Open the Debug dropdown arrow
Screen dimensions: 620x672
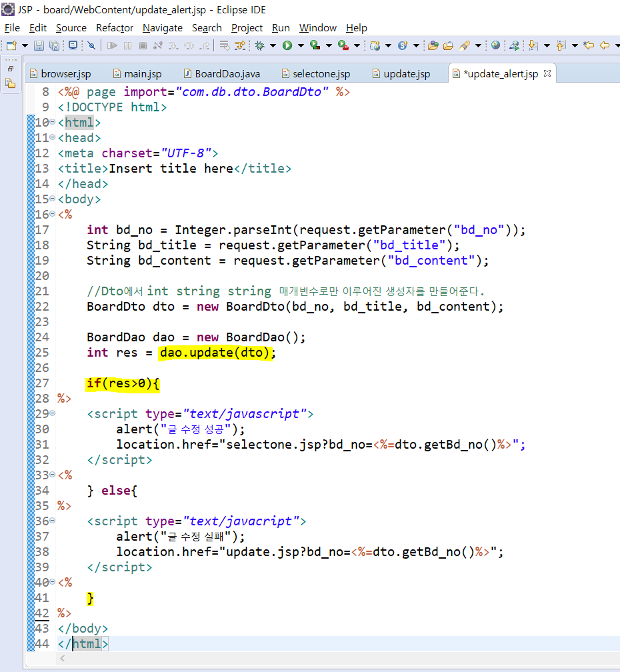point(273,45)
